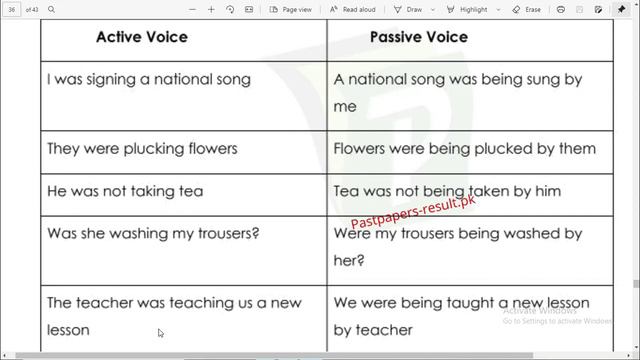This screenshot has width=640, height=360.
Task: Rotate the page with the rotate icon
Action: point(230,9)
